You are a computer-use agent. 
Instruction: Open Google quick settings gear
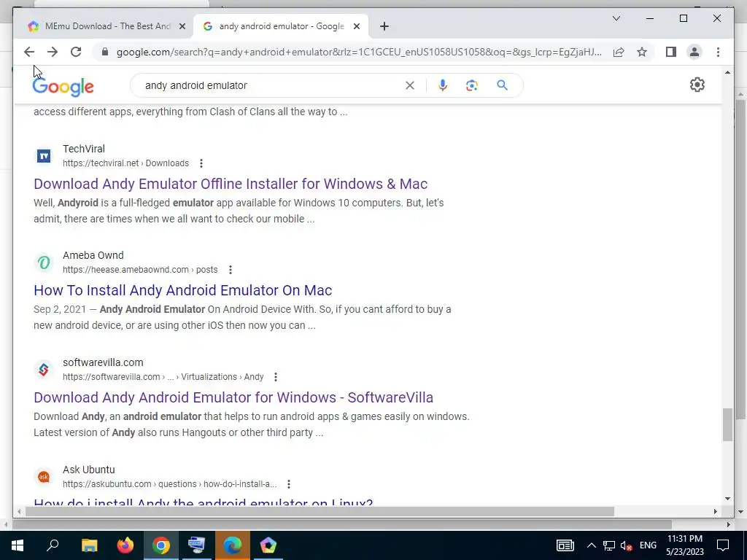click(x=697, y=85)
